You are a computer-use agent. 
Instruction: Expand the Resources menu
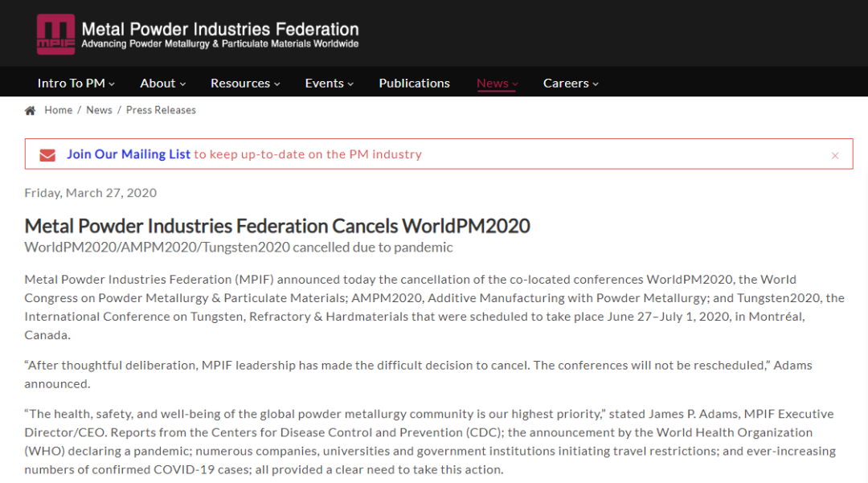(245, 84)
